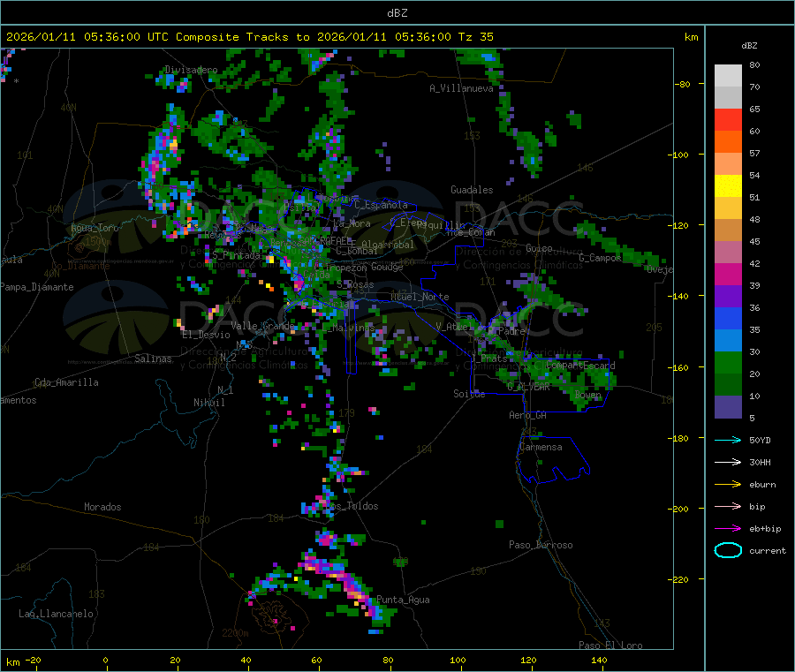Click the La_Mora place label
This screenshot has width=795, height=672.
(352, 223)
